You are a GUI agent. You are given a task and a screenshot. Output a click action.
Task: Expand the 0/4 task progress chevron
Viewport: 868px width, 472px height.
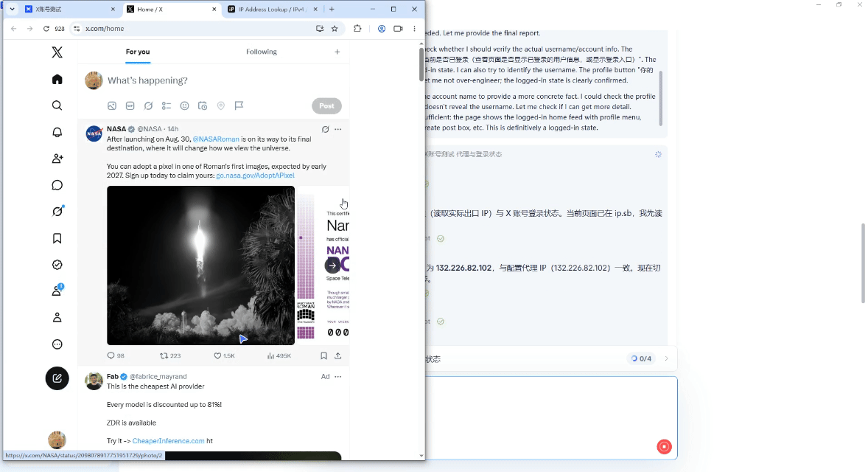(667, 358)
